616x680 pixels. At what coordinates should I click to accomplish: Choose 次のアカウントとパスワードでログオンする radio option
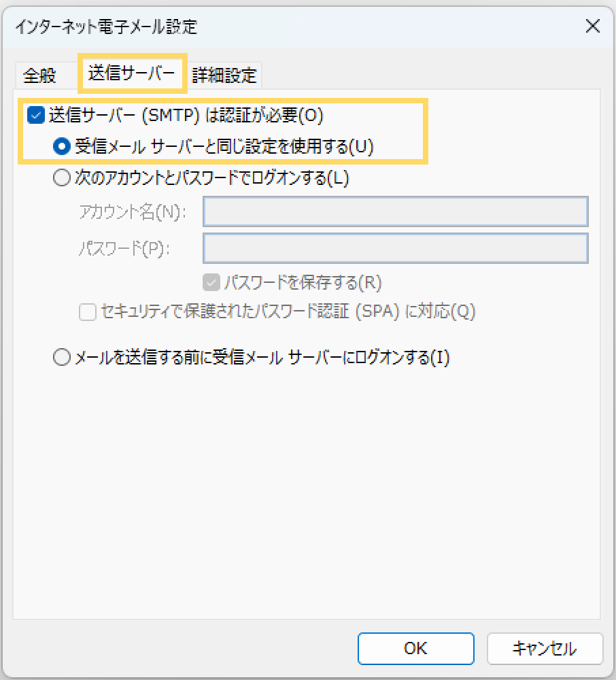61,179
